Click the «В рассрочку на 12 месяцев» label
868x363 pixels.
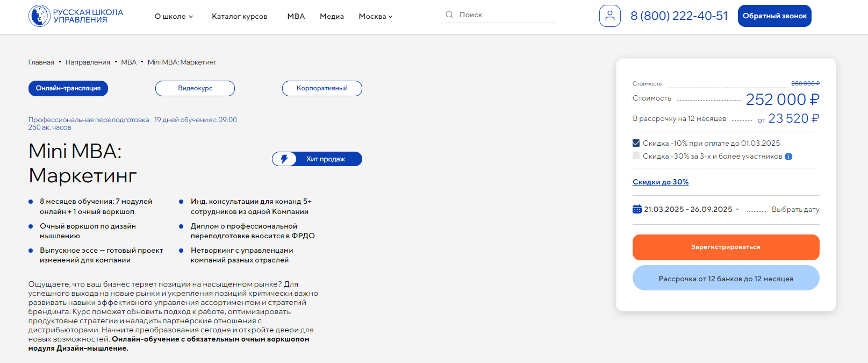tap(679, 119)
